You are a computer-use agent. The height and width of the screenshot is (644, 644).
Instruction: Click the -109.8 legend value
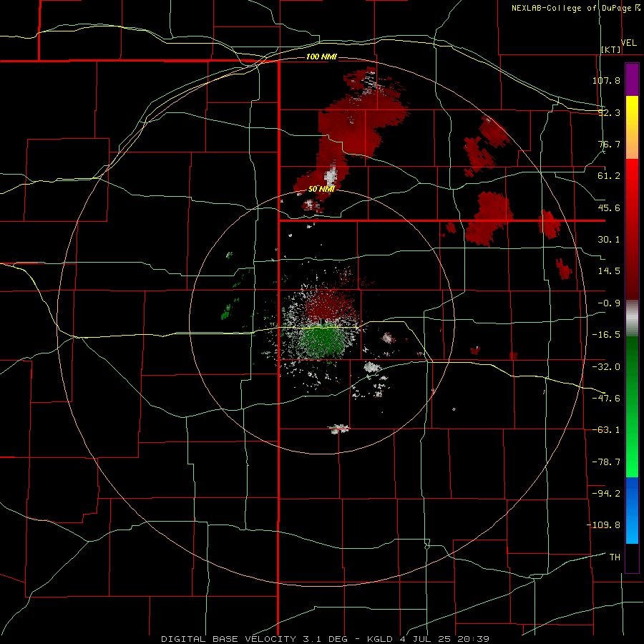coord(603,525)
